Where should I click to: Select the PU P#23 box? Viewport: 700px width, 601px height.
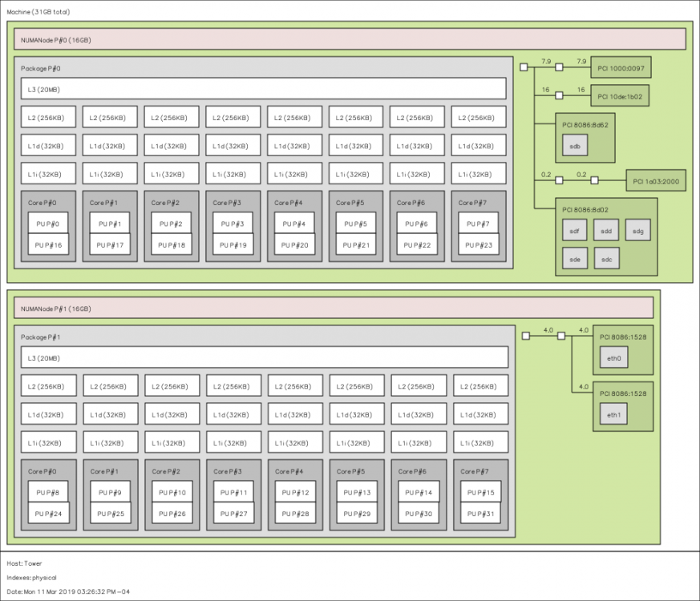pos(479,244)
